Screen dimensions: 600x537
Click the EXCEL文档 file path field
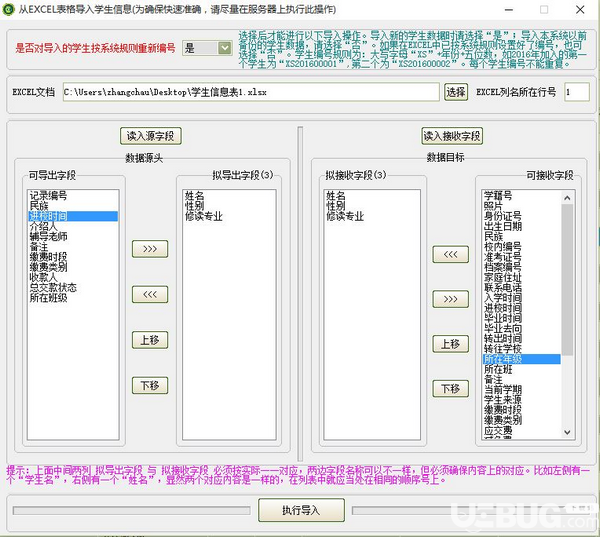tap(251, 92)
